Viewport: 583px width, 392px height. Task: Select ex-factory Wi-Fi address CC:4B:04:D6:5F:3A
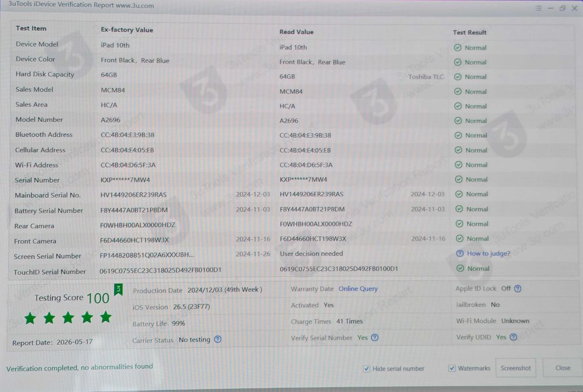128,165
